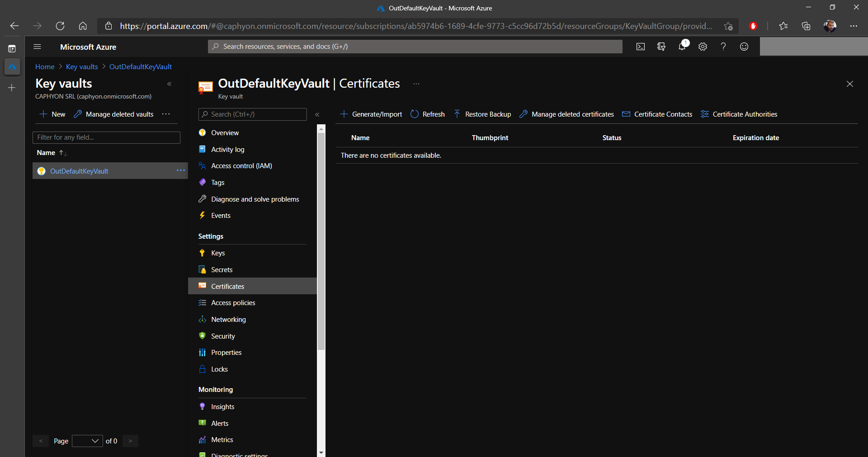This screenshot has height=457, width=868.
Task: Open portal settings gear
Action: pos(703,47)
